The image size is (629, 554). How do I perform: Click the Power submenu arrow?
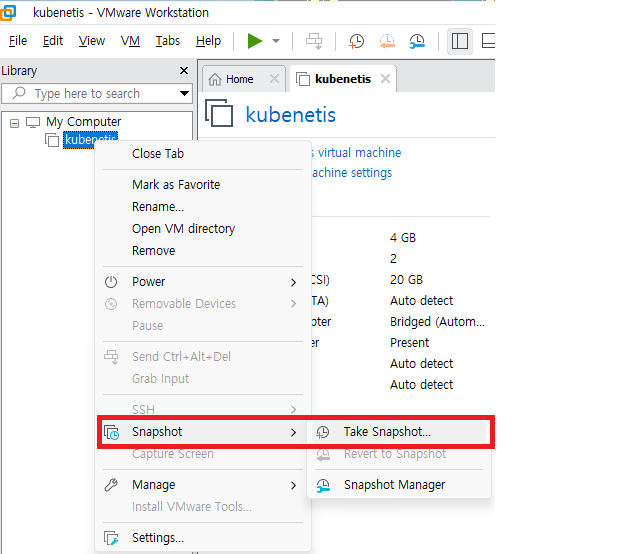pos(294,282)
